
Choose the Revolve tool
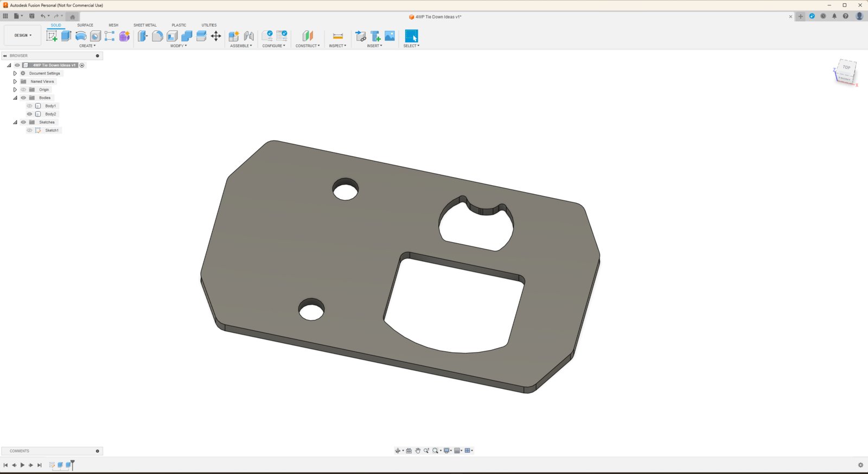tap(81, 36)
